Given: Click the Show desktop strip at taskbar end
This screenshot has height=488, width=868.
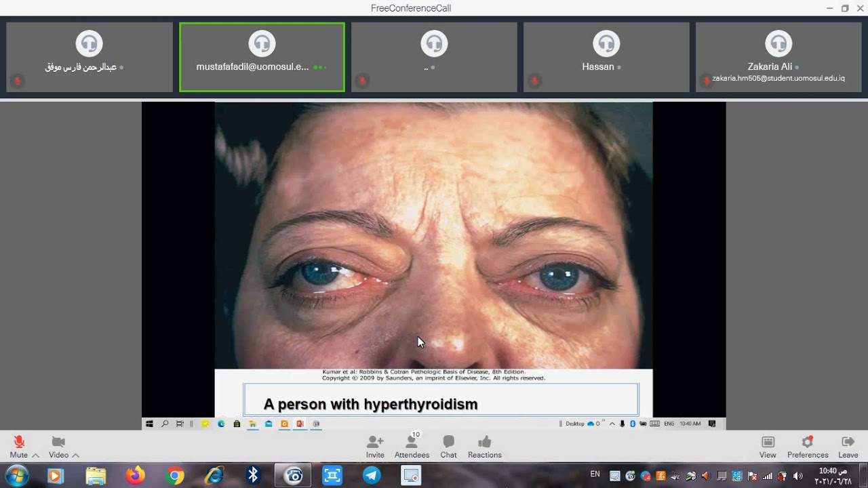Looking at the screenshot, I should click(864, 476).
